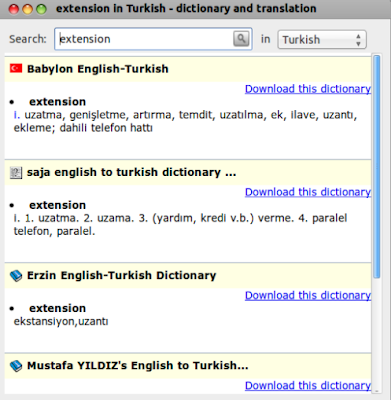Download the Erzin English-Turkish Dictionary
The image size is (391, 400).
pyautogui.click(x=308, y=295)
